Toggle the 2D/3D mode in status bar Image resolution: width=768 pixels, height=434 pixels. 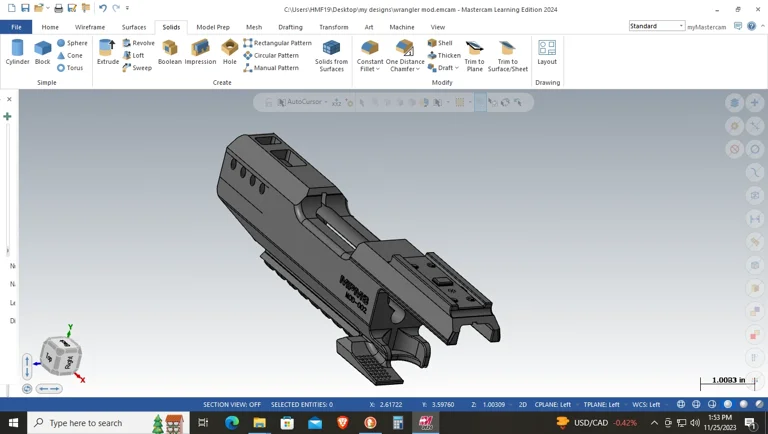click(522, 405)
